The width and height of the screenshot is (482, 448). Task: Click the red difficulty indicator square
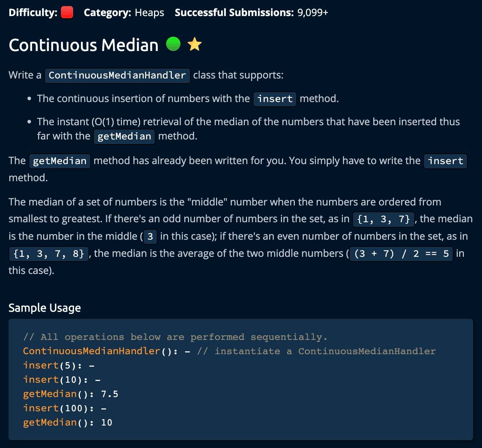[67, 12]
